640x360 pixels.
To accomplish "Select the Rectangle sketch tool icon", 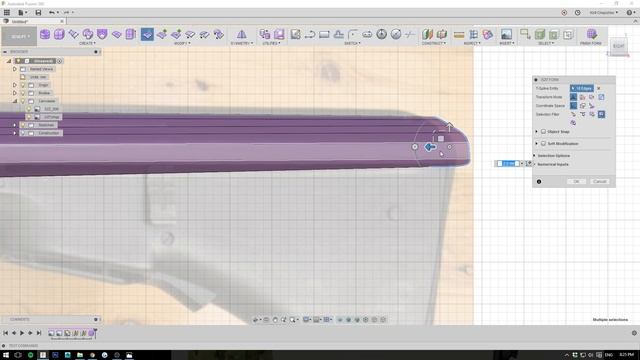I will pos(324,35).
